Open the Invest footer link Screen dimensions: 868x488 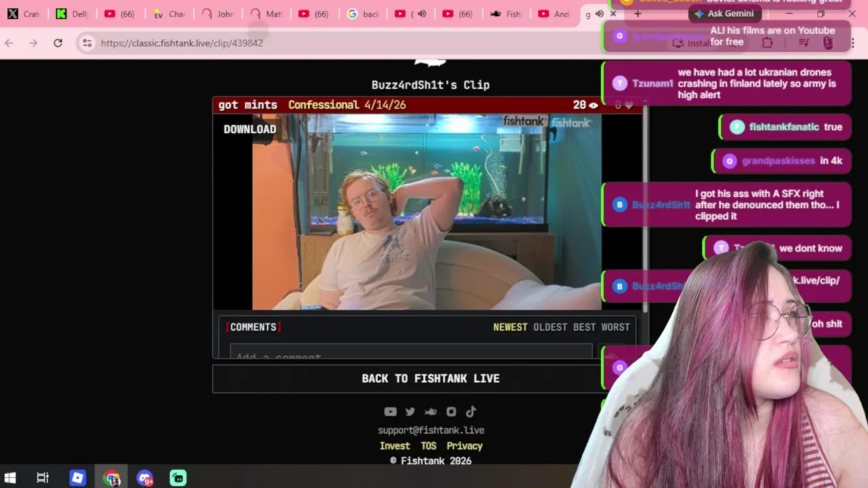click(x=395, y=446)
